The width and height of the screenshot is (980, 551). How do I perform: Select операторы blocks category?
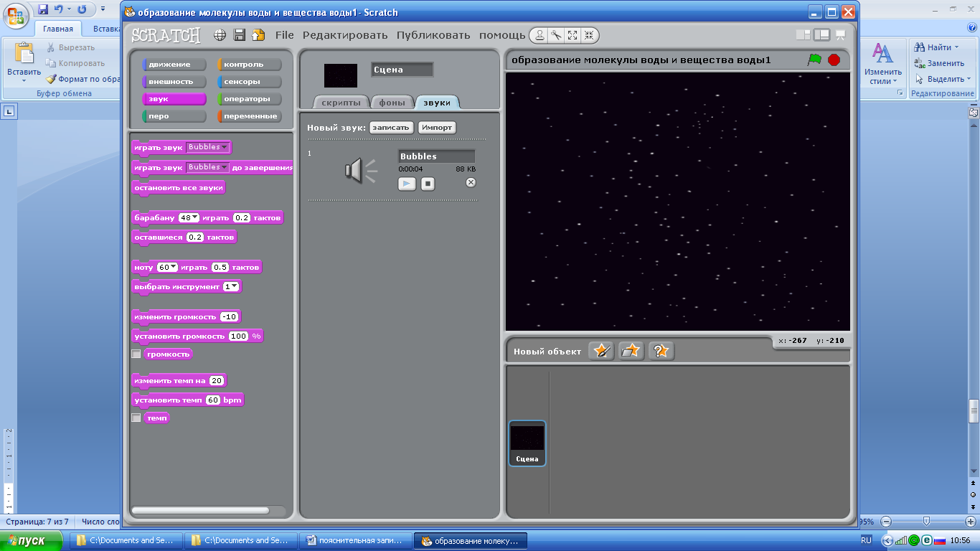pyautogui.click(x=250, y=99)
